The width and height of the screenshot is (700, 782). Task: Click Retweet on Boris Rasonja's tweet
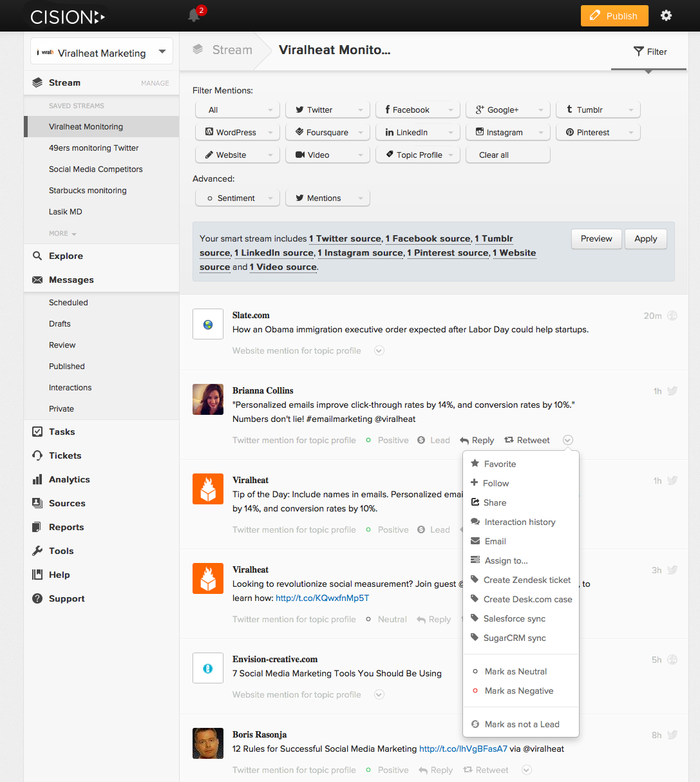(486, 770)
